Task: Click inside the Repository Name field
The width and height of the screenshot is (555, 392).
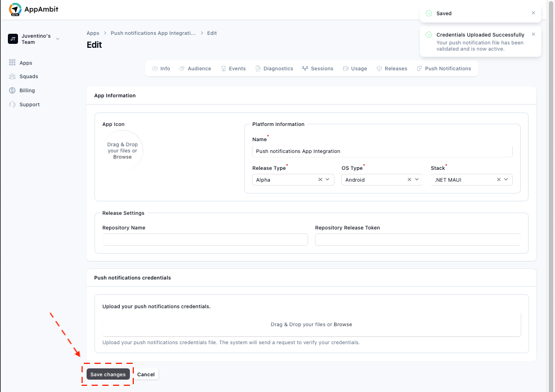Action: (x=205, y=239)
